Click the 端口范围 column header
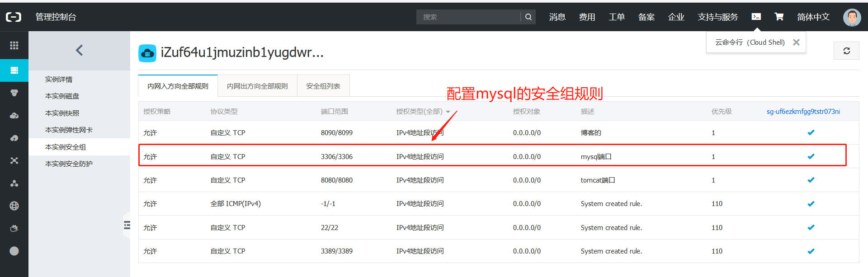This screenshot has height=277, width=868. [335, 111]
